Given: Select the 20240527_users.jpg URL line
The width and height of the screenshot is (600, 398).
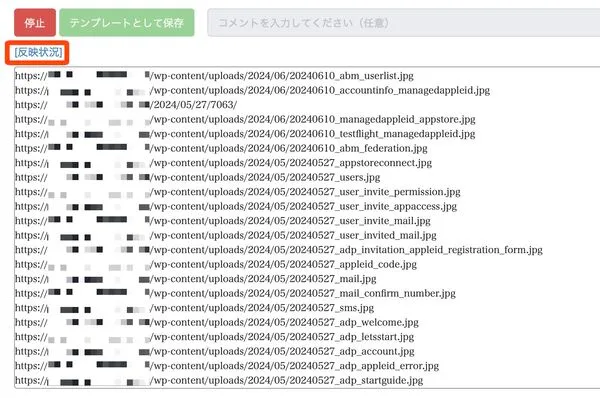Looking at the screenshot, I should click(x=197, y=177).
